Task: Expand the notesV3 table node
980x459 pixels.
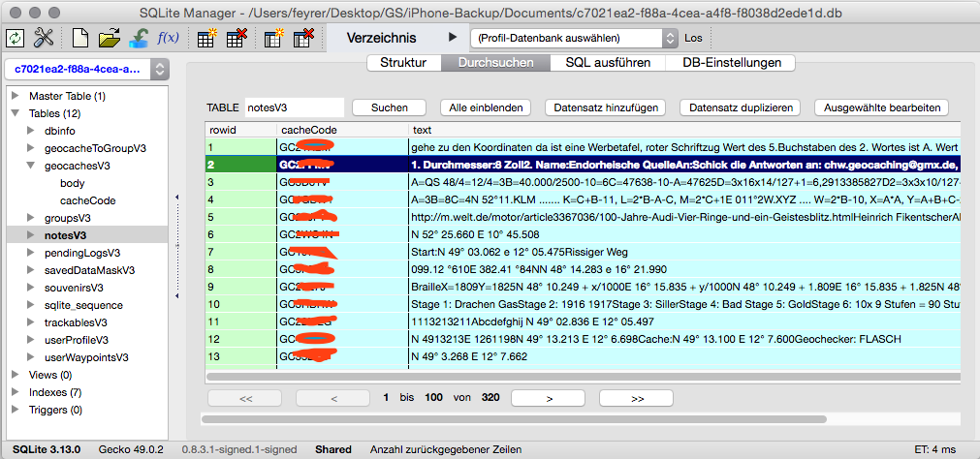Action: [31, 235]
